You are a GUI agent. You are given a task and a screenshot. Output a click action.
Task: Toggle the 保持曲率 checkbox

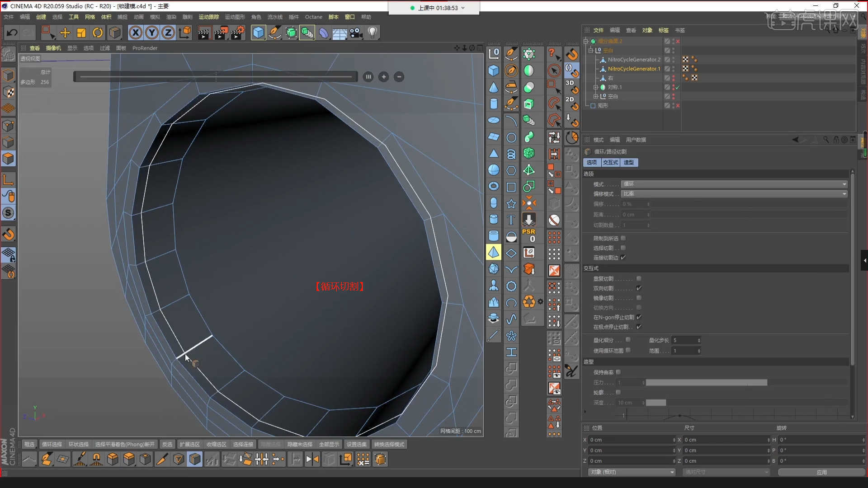coord(618,372)
